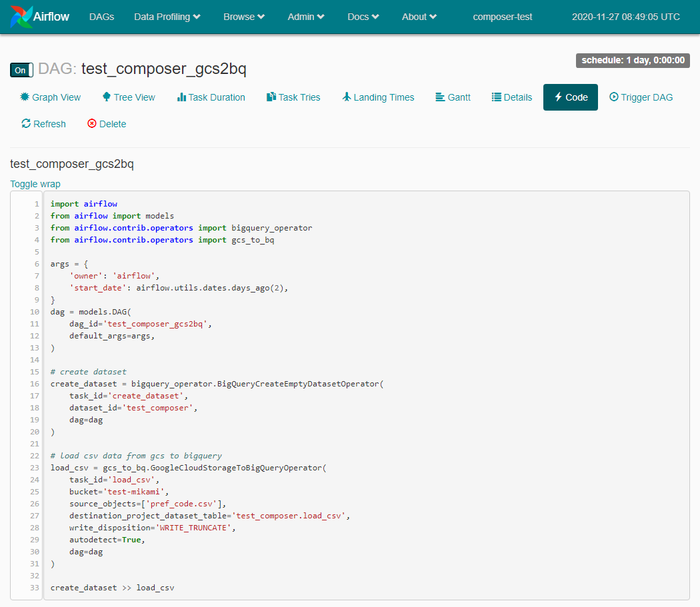Switch to the Code tab
The height and width of the screenshot is (607, 700).
570,97
